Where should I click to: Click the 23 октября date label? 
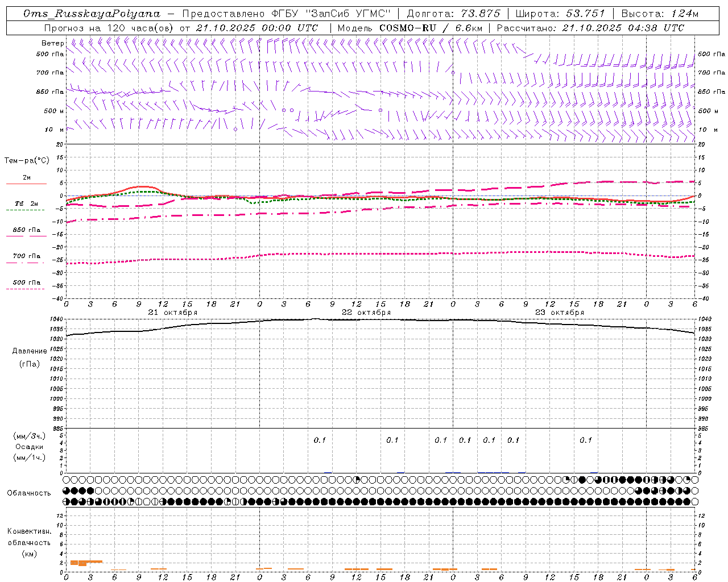pyautogui.click(x=560, y=313)
